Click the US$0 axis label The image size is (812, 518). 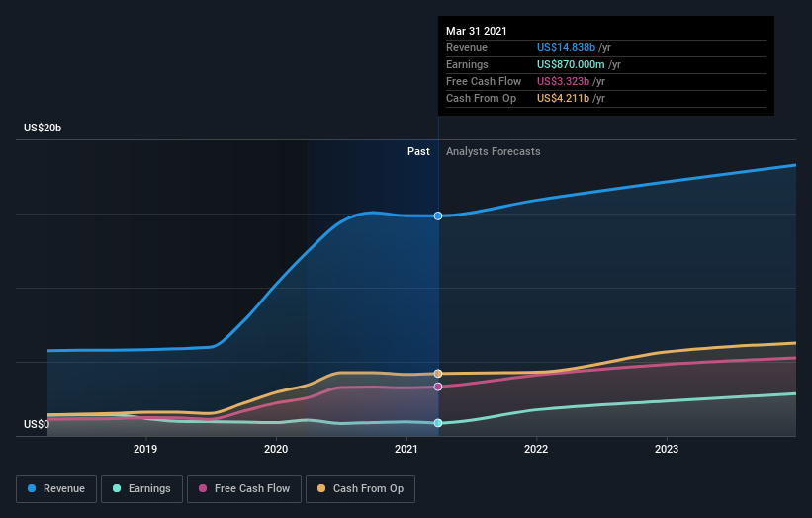pos(37,424)
